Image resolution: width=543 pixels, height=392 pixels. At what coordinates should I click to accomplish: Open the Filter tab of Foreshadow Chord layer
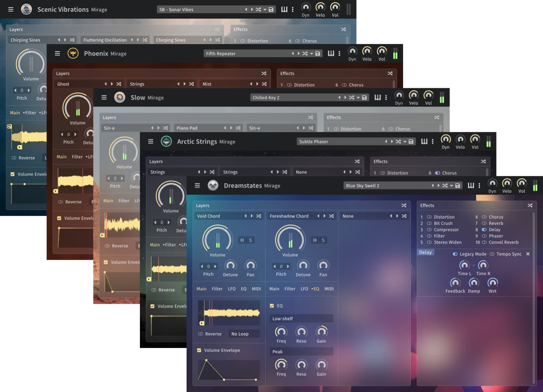(290, 289)
